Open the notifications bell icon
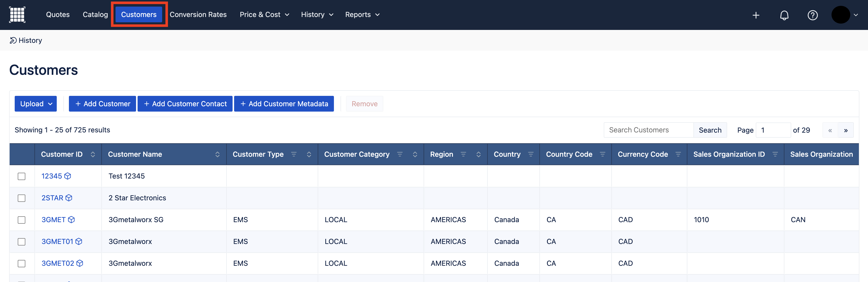This screenshot has height=282, width=868. tap(784, 15)
